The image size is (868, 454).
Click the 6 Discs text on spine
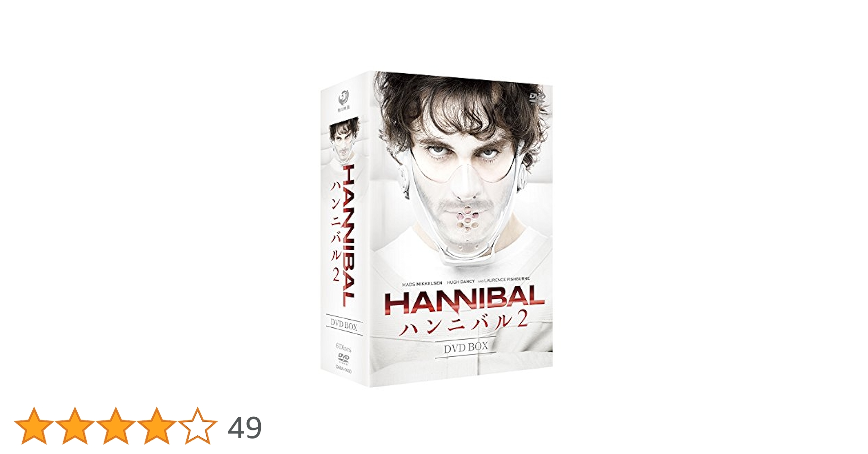pos(343,347)
